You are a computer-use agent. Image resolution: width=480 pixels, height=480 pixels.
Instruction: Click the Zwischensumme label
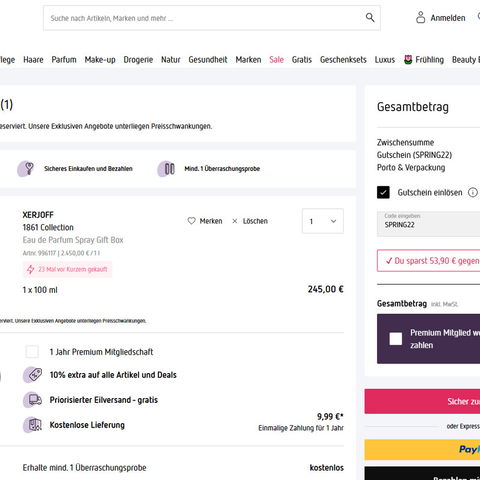(405, 142)
